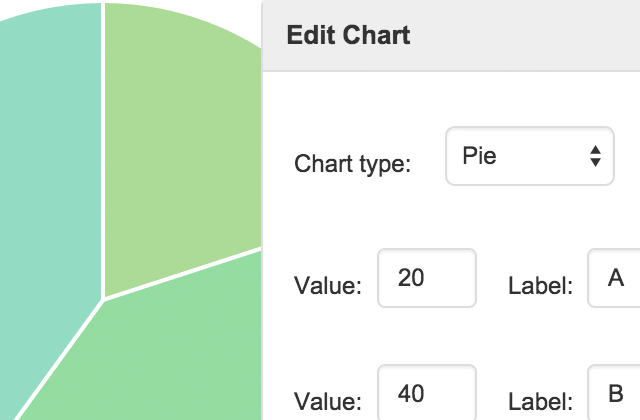This screenshot has width=640, height=420.
Task: Open the Chart type Pie dropdown
Action: tap(529, 156)
